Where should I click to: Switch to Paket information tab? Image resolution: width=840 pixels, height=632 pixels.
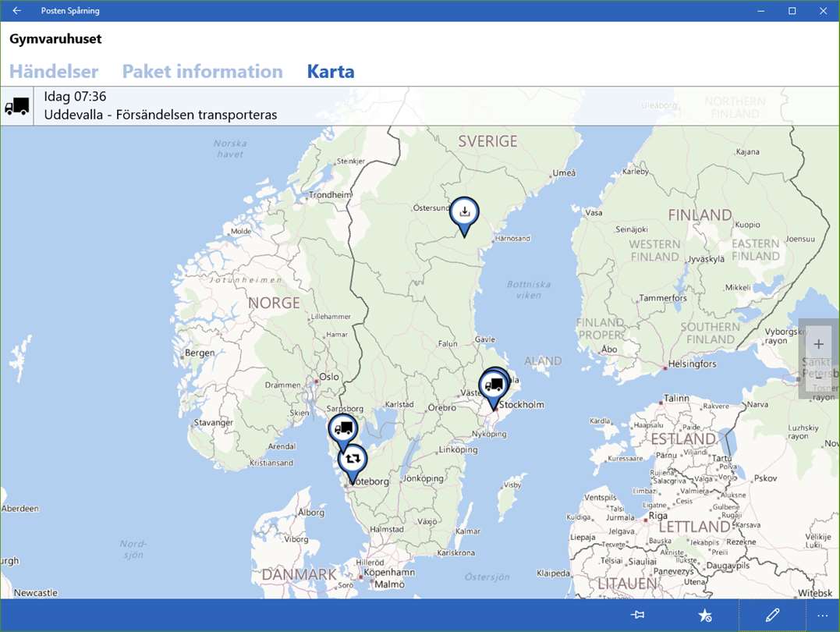coord(203,71)
